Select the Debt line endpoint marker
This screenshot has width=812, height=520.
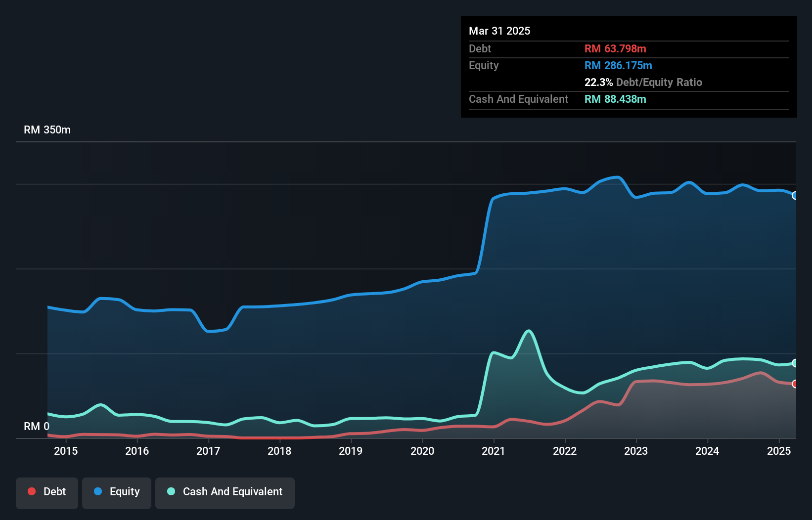tap(795, 383)
